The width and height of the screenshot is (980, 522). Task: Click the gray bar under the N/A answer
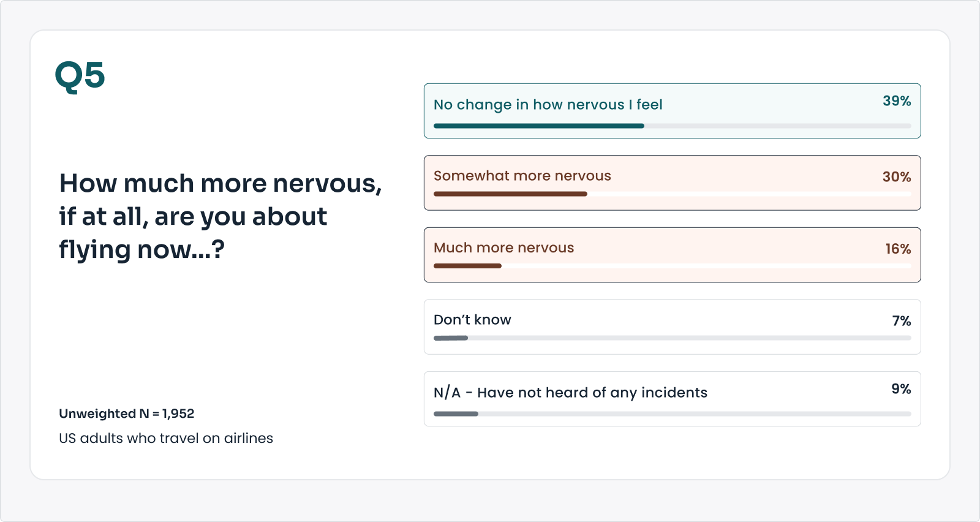(x=456, y=414)
